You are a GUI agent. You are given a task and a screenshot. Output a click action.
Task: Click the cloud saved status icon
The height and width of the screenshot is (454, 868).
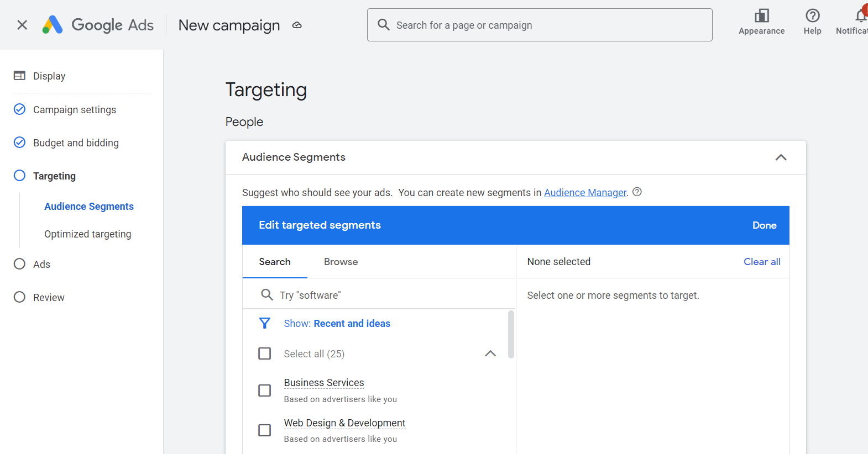297,25
